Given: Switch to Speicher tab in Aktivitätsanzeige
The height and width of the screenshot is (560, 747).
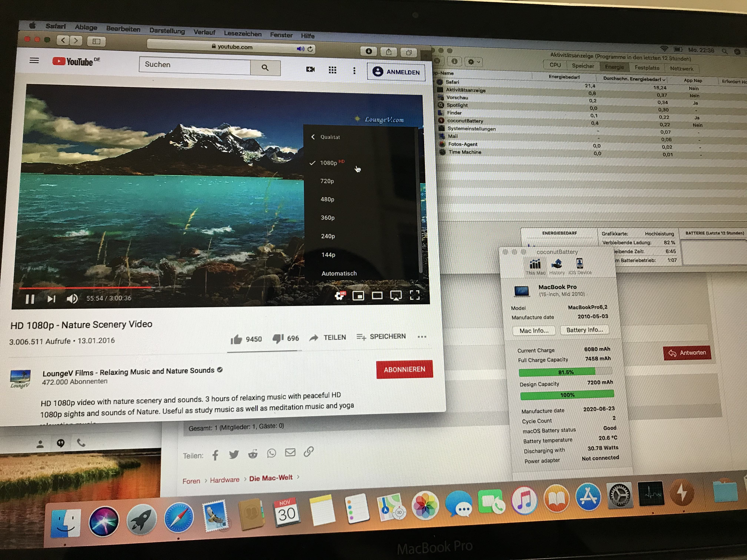Looking at the screenshot, I should tap(583, 66).
